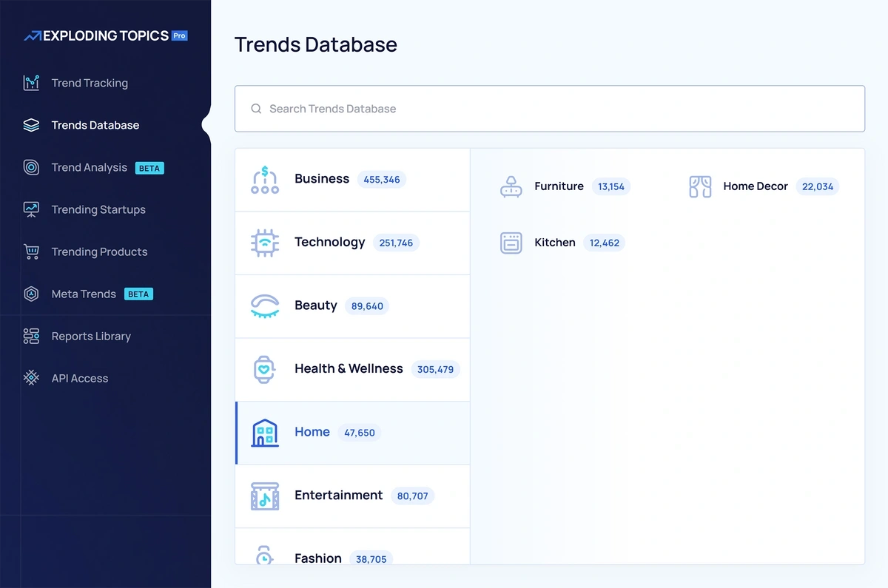
Task: Click the Search Trends Database field
Action: 549,109
